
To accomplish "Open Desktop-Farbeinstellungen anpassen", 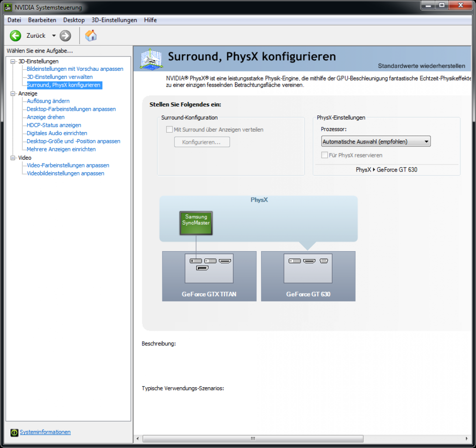I will point(71,109).
